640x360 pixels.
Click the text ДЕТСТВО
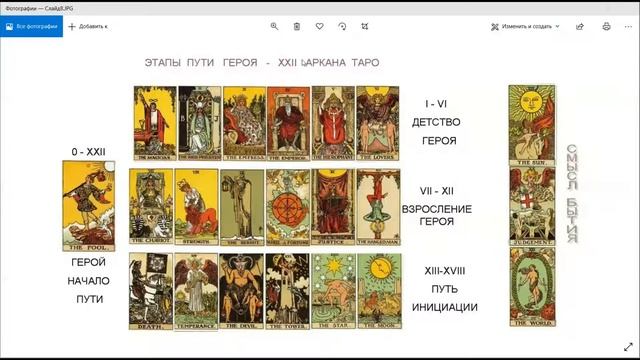[x=436, y=122]
